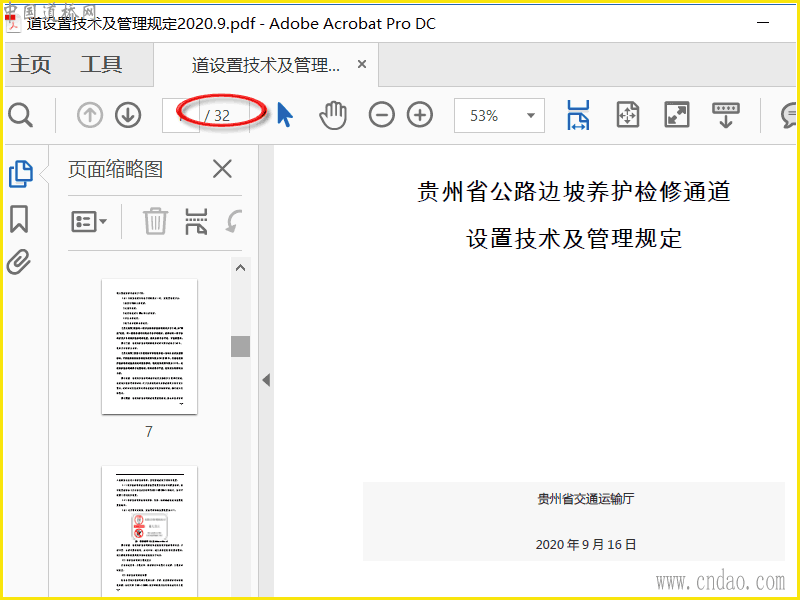Click the 页面缩略图 panel title

pyautogui.click(x=115, y=169)
